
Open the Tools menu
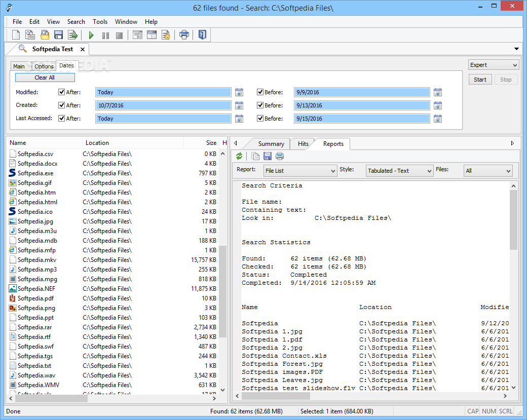tap(100, 21)
